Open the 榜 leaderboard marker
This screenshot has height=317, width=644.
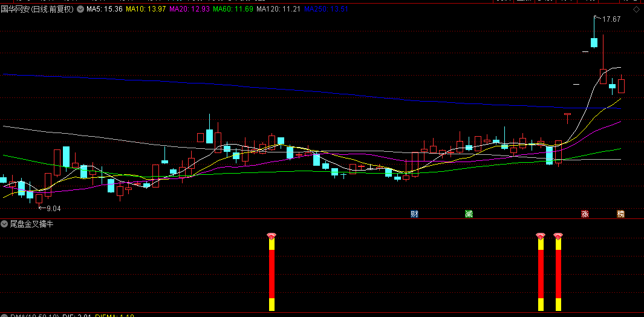[620, 214]
